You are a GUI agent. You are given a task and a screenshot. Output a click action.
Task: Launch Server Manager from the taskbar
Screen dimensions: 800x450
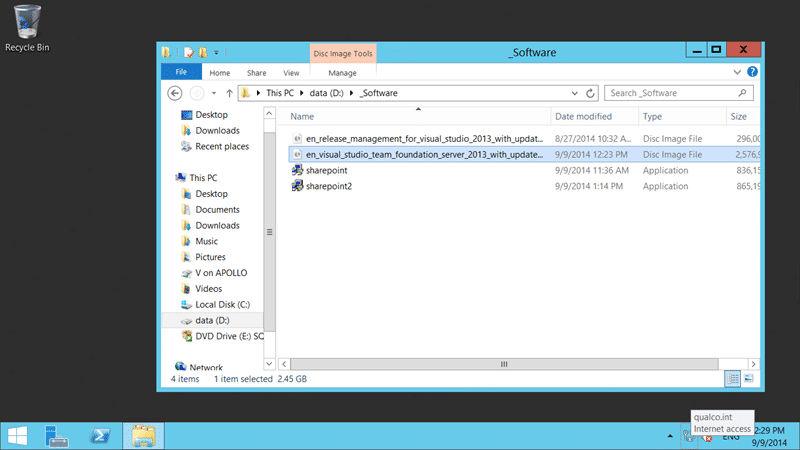click(56, 436)
